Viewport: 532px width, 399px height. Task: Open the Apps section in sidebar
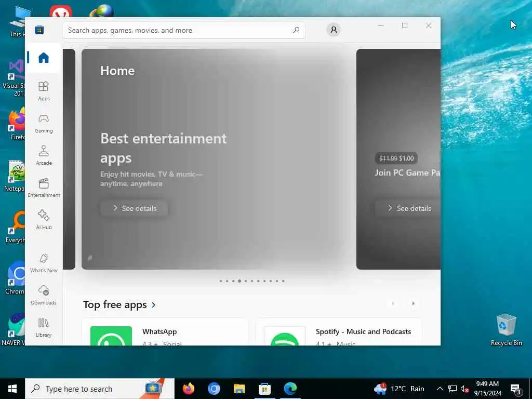point(44,91)
